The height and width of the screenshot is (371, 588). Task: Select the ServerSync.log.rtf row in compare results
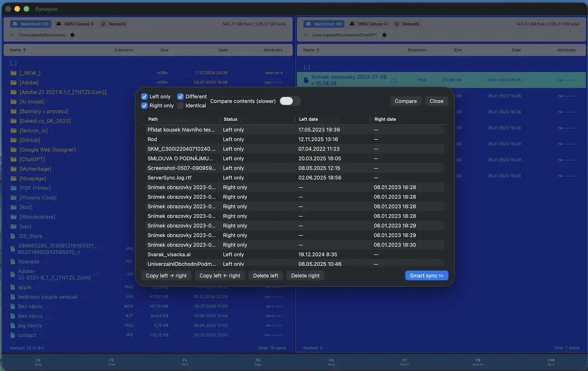(240, 178)
